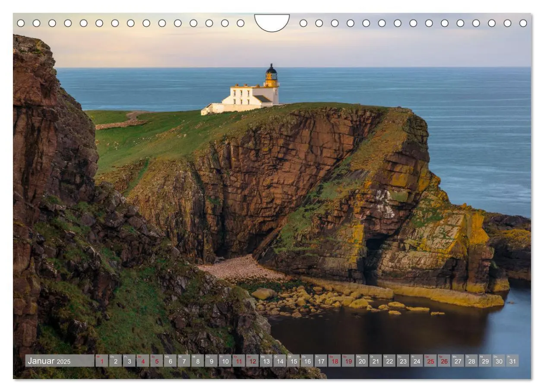This screenshot has width=544, height=392.
Task: Pick day 23 in the calendar strip
Action: coord(402,361)
